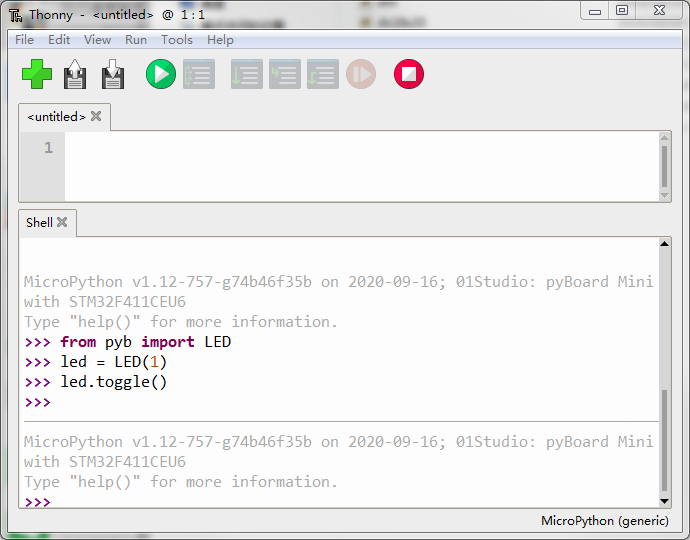The image size is (690, 540).
Task: Maximize the Thonny window
Action: 622,11
